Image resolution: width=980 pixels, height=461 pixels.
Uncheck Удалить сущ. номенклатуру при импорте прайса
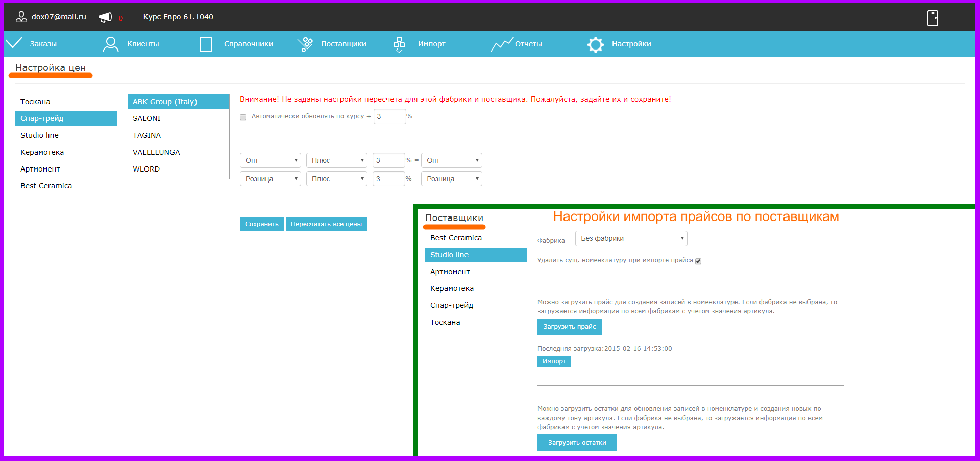pos(698,261)
